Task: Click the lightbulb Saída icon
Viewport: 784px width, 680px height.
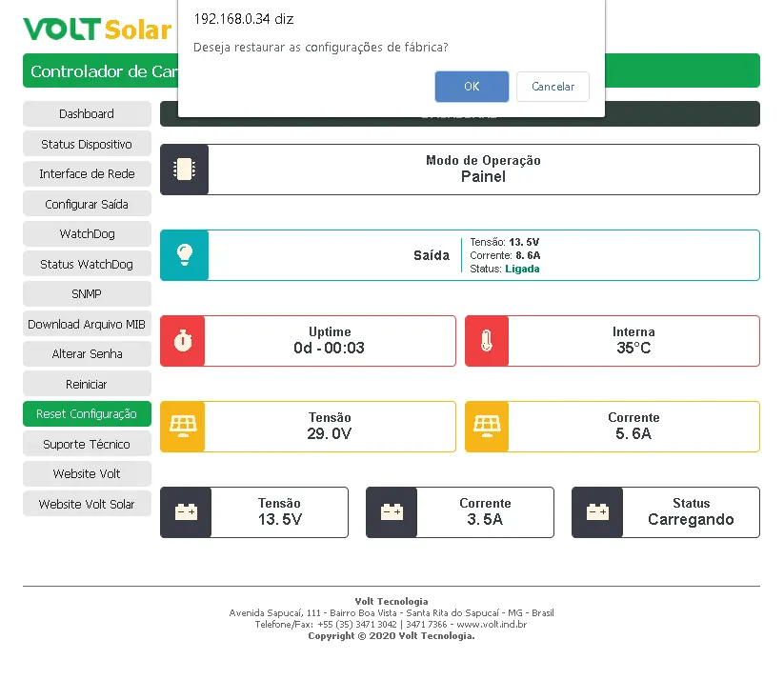Action: tap(185, 255)
